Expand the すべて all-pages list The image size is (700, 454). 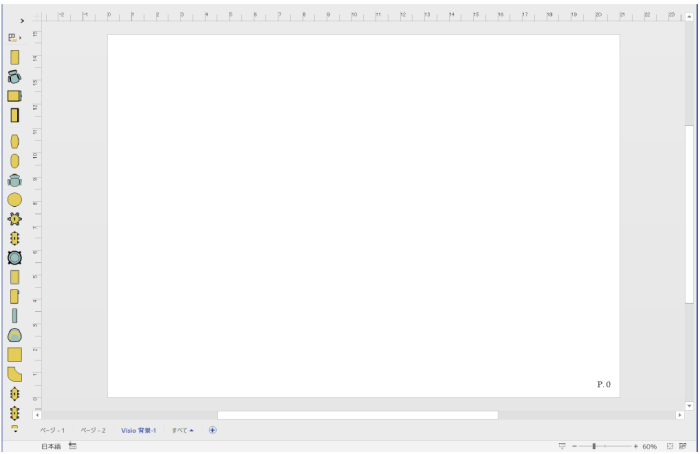tap(182, 430)
